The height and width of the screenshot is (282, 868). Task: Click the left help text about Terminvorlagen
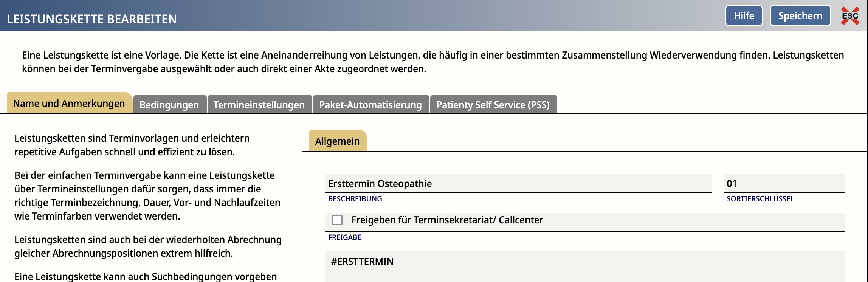click(x=132, y=145)
